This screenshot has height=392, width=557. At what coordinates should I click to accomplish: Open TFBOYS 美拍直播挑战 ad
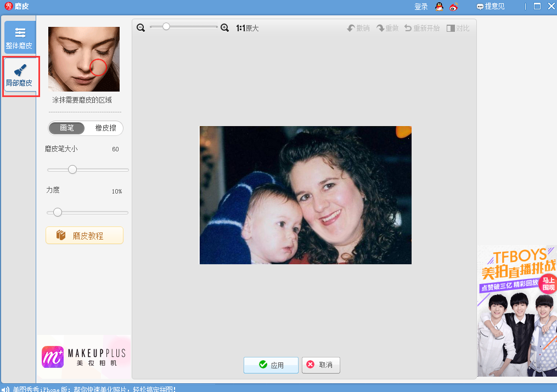pyautogui.click(x=517, y=311)
